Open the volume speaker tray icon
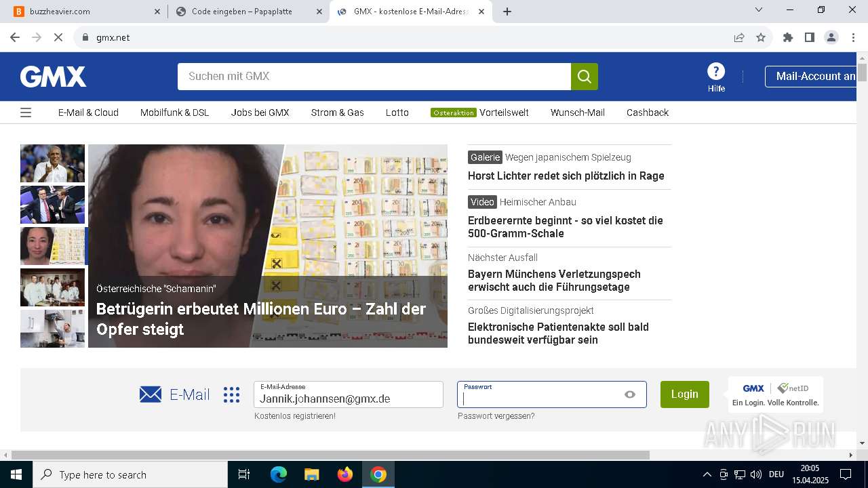This screenshot has width=868, height=488. (756, 474)
